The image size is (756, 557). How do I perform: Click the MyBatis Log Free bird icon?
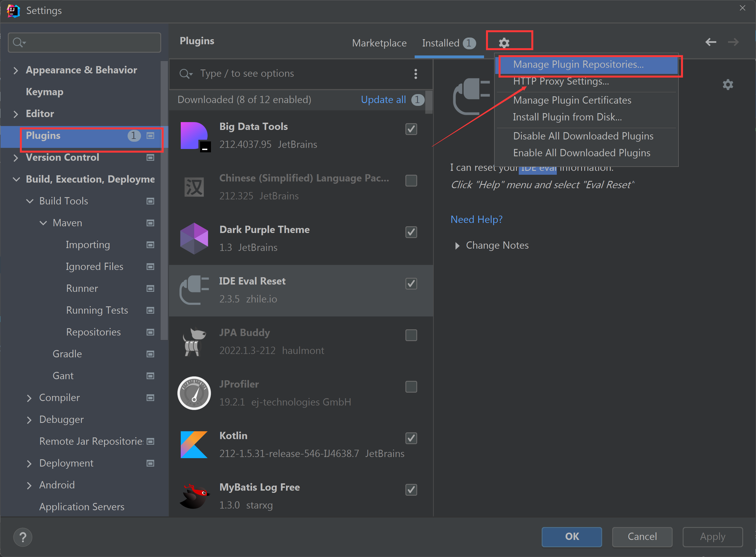coord(194,496)
